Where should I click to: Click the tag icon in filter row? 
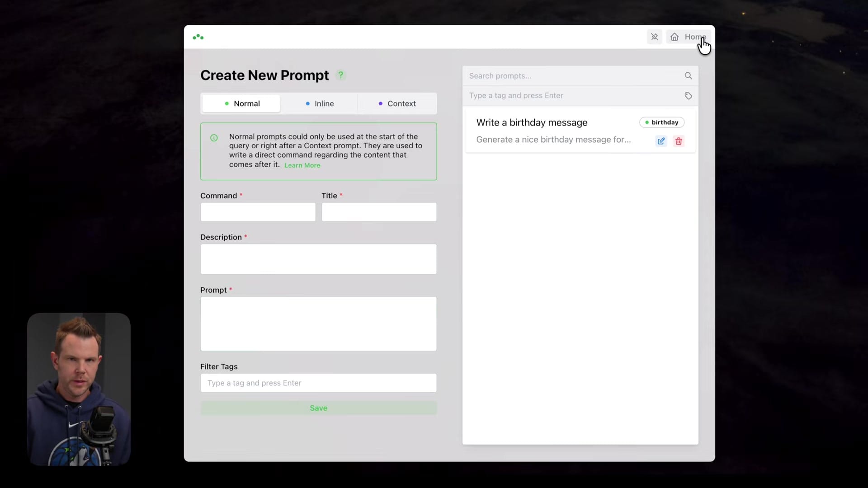point(688,96)
